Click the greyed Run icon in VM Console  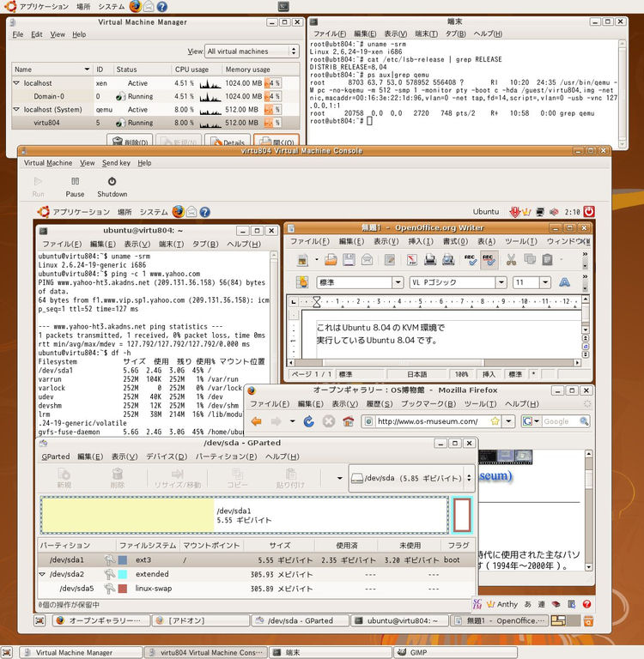[38, 181]
